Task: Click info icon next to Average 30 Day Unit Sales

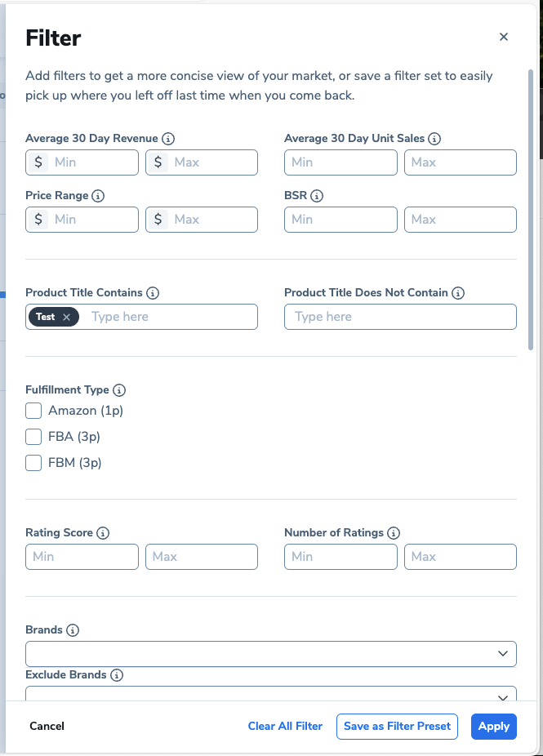Action: pyautogui.click(x=434, y=139)
